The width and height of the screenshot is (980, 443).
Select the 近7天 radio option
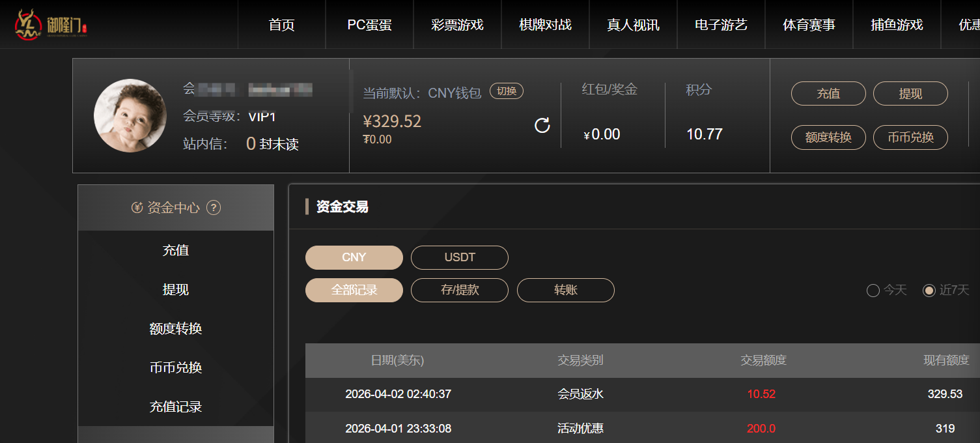click(x=929, y=291)
